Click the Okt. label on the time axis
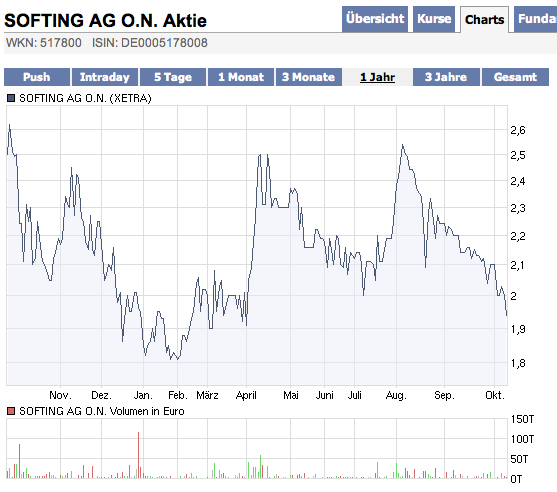Image resolution: width=557 pixels, height=492 pixels. pyautogui.click(x=495, y=395)
